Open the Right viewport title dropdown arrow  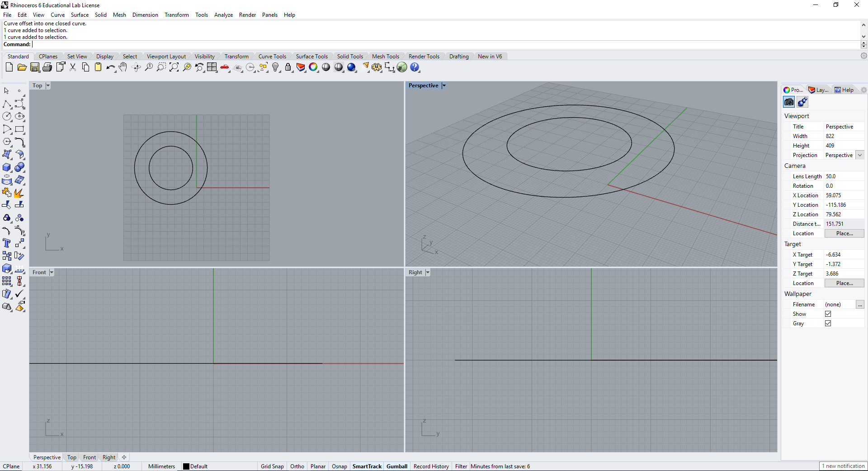pyautogui.click(x=428, y=272)
